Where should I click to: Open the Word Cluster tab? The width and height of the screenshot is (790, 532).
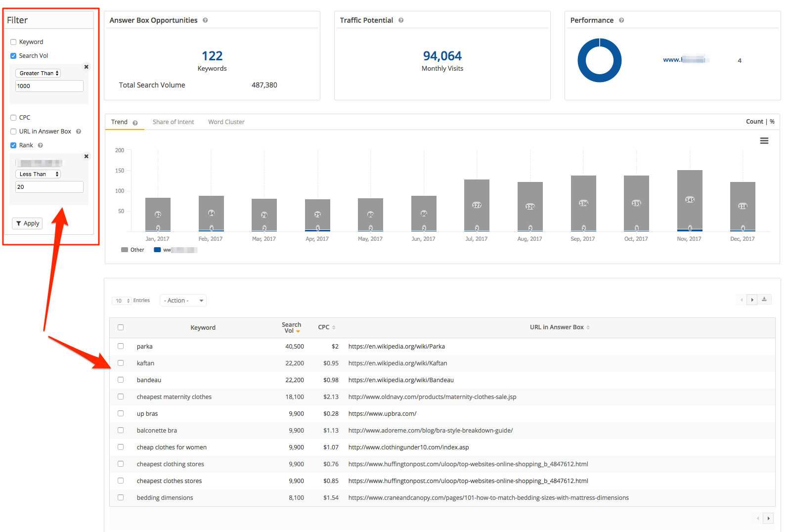pyautogui.click(x=226, y=122)
